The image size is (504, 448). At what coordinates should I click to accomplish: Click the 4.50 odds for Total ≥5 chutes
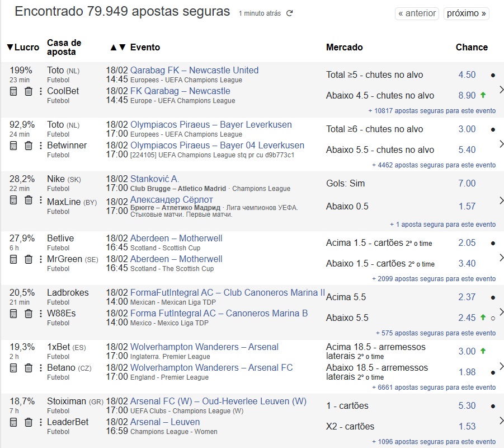click(467, 74)
